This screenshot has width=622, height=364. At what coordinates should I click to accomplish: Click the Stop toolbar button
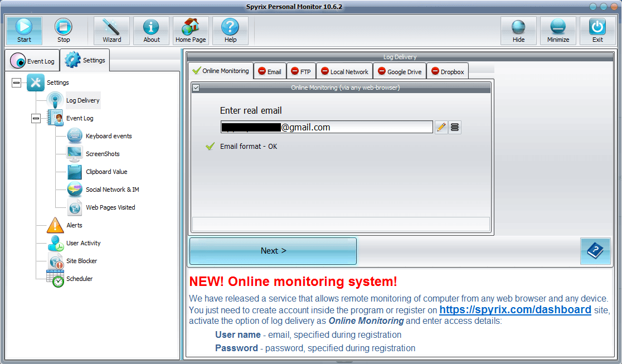pos(64,31)
